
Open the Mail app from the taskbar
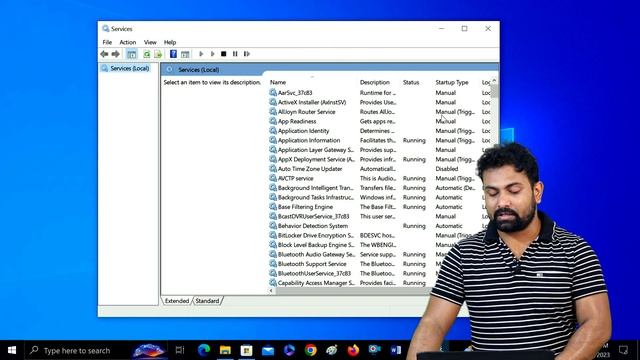tap(268, 350)
